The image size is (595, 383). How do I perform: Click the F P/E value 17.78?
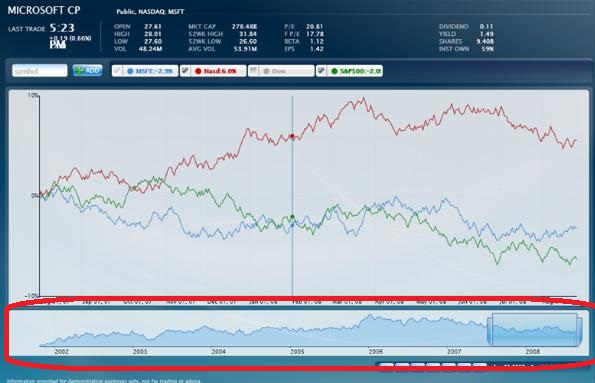[315, 34]
